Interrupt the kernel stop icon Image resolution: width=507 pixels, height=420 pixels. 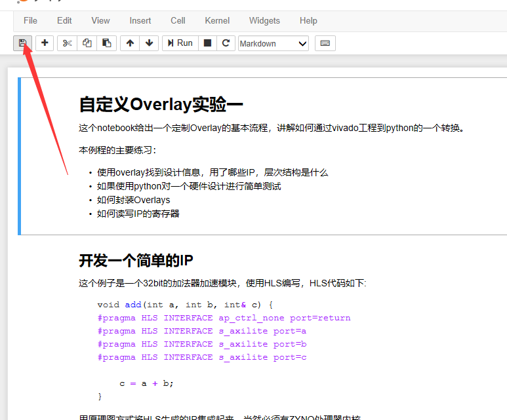tap(207, 43)
